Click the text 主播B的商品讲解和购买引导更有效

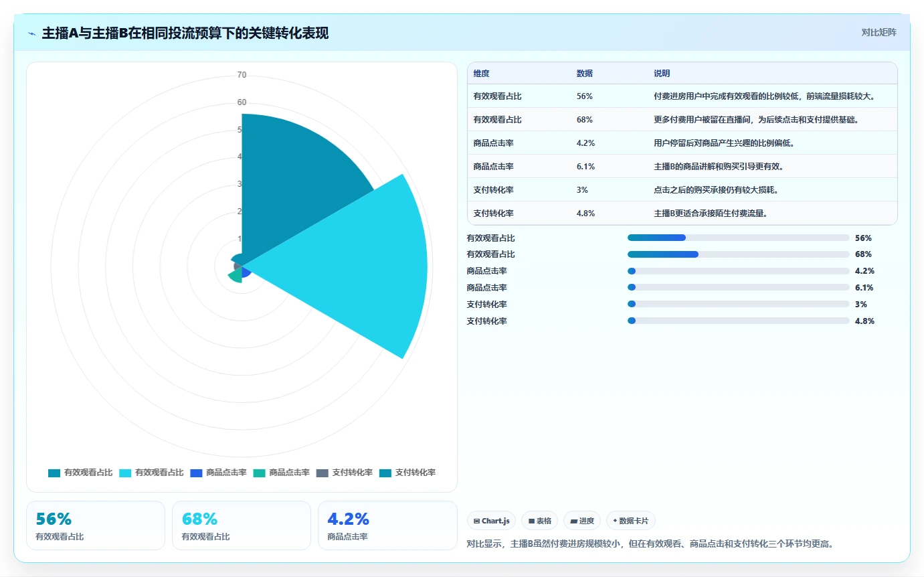coord(721,167)
